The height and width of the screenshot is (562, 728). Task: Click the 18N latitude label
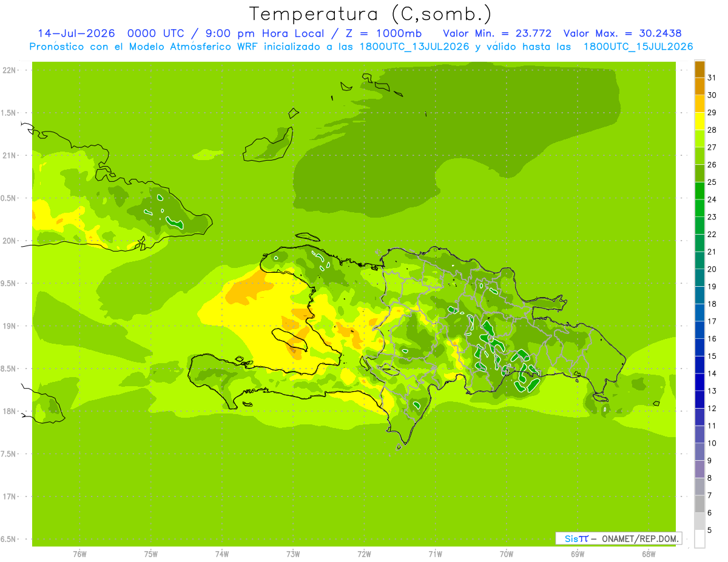9,411
